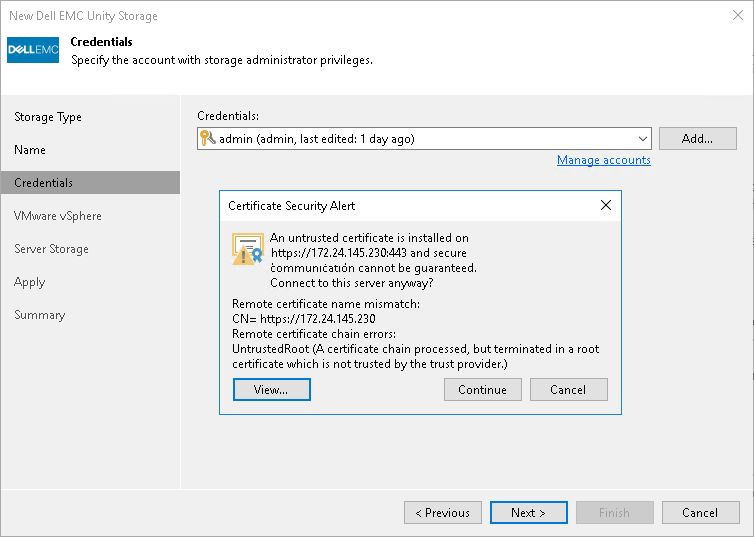Continue connecting despite certificate alert
The width and height of the screenshot is (754, 537).
[x=482, y=390]
